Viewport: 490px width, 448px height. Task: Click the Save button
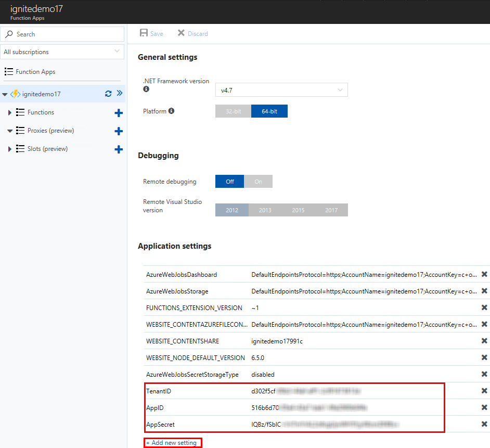(x=151, y=34)
